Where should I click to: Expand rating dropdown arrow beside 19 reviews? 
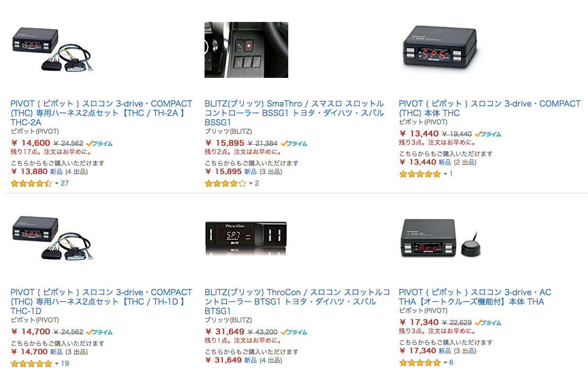56,364
